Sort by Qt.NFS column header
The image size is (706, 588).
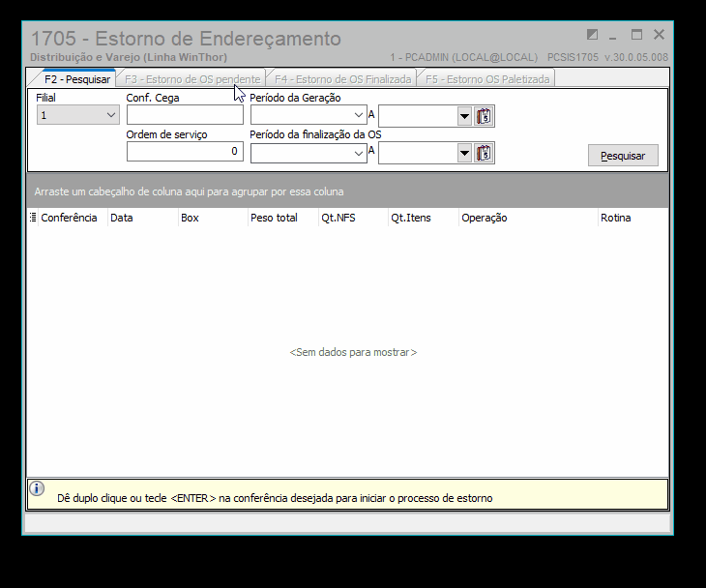click(353, 218)
